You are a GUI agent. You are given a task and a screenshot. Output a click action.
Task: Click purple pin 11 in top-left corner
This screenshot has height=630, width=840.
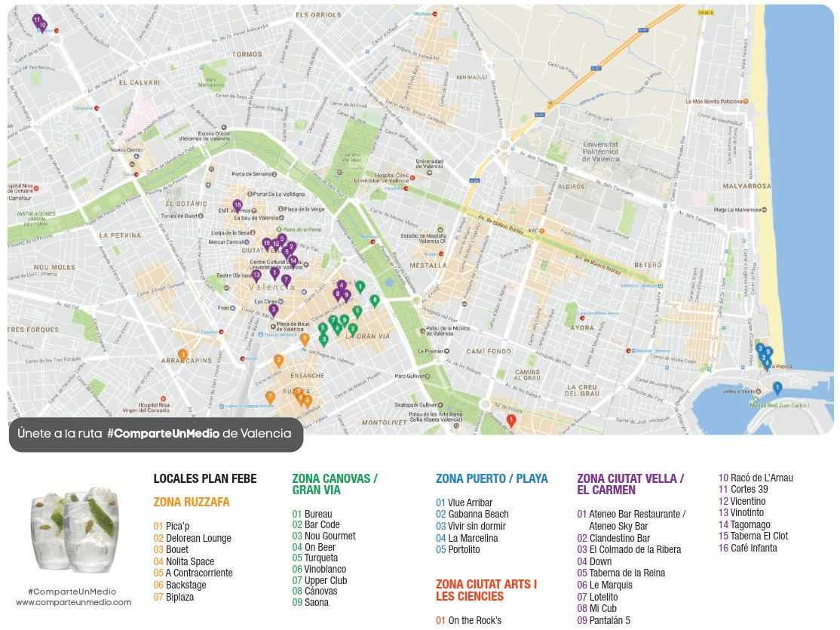click(x=36, y=20)
